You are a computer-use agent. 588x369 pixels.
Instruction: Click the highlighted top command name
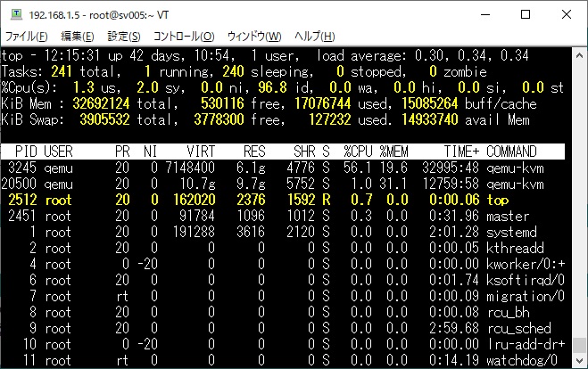point(498,200)
